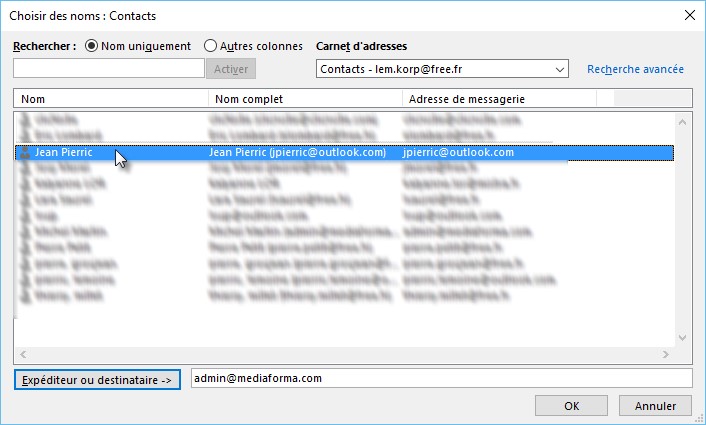This screenshot has height=425, width=706.
Task: Click the admin@mediaforma.com recipient field
Action: click(441, 378)
